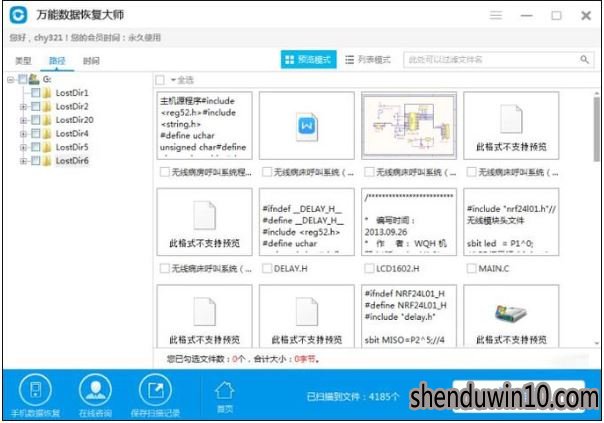Check the MAIN.C file checkbox

[x=471, y=269]
